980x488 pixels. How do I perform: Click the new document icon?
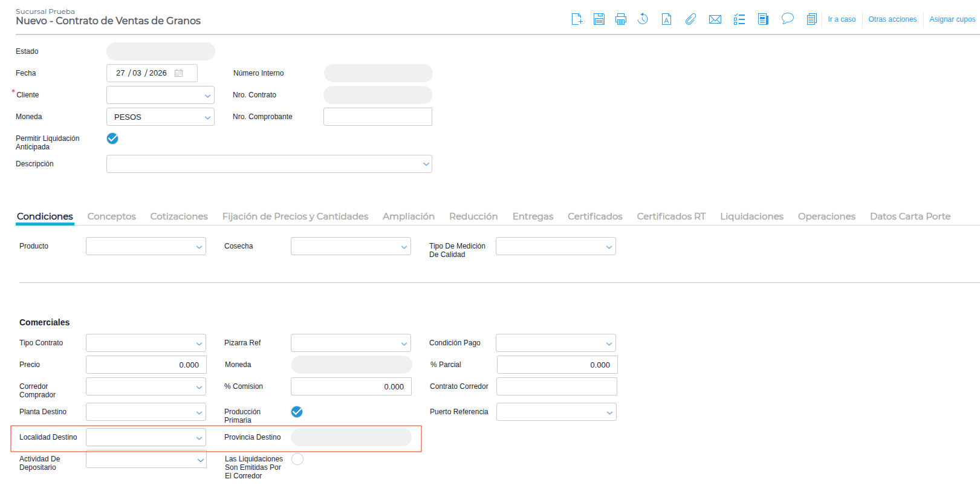coord(577,19)
